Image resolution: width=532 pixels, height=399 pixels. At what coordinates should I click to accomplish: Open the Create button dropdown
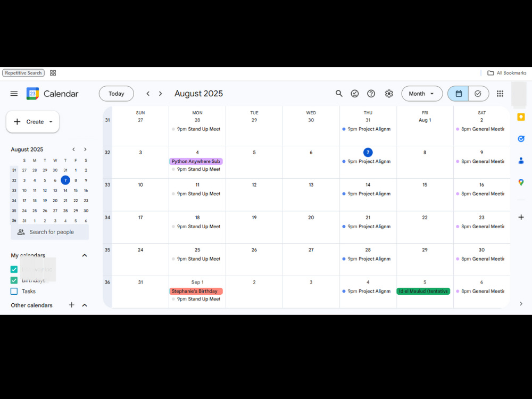51,122
